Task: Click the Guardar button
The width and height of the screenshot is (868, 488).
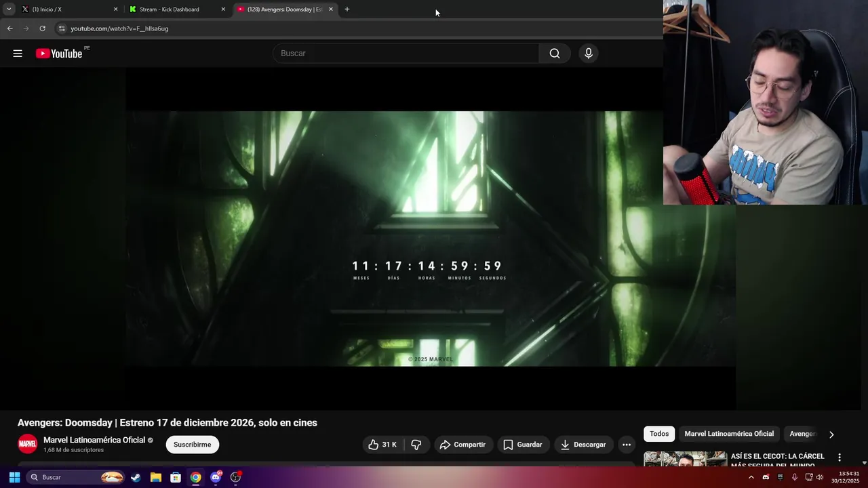Action: tap(523, 445)
